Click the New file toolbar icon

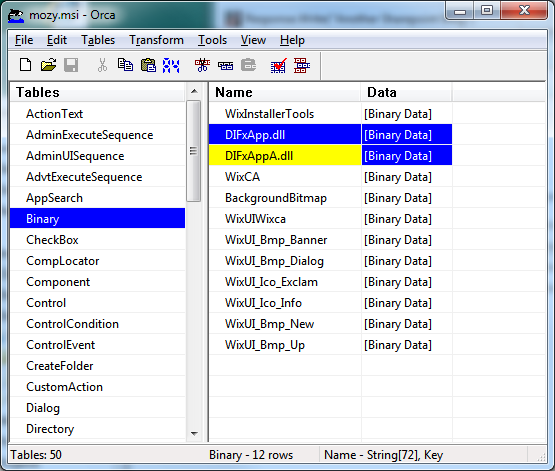coord(25,65)
